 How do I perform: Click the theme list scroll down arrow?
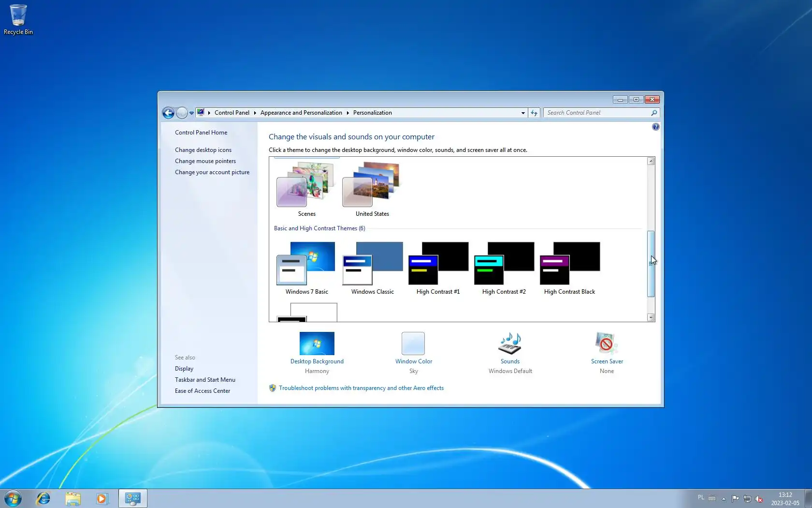(651, 317)
